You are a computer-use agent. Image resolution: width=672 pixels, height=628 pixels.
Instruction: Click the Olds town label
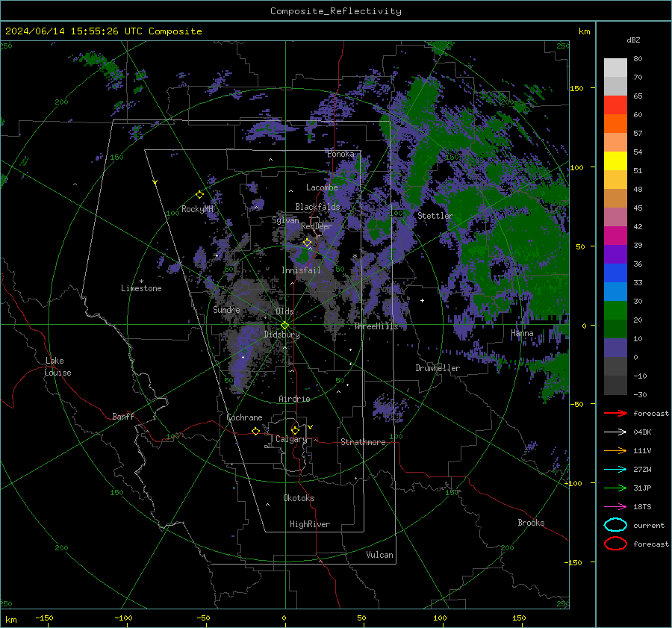tap(284, 311)
